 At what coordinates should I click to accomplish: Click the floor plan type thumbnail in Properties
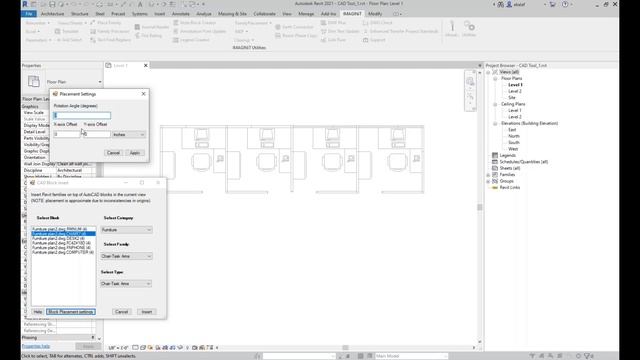34,81
